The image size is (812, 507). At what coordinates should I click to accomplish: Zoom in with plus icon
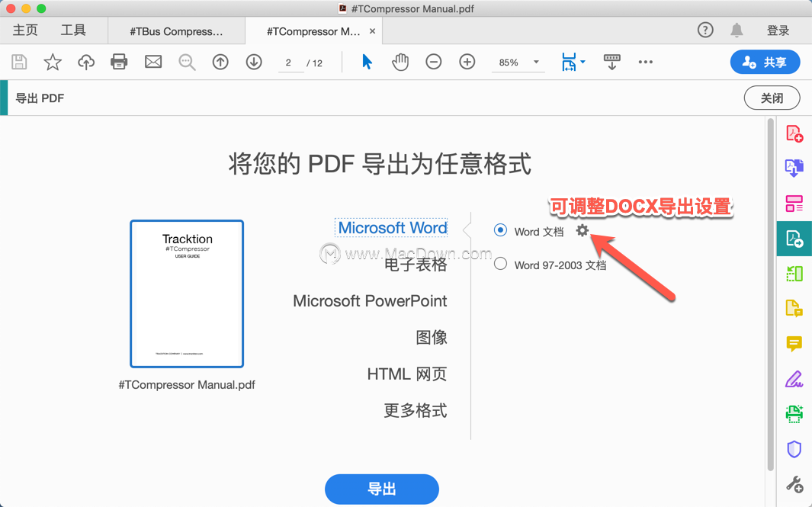tap(467, 63)
